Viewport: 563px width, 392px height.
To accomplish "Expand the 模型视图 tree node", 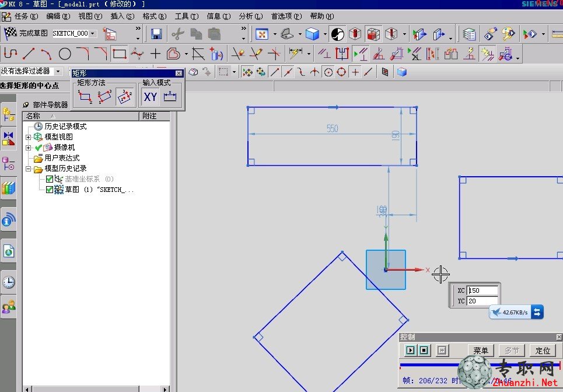I will point(29,137).
